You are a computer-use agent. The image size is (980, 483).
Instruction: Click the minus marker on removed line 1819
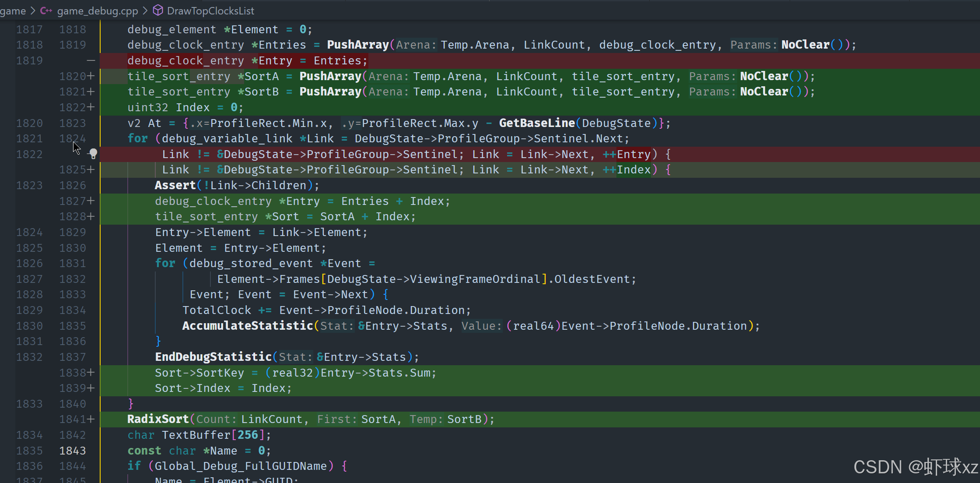click(x=91, y=60)
